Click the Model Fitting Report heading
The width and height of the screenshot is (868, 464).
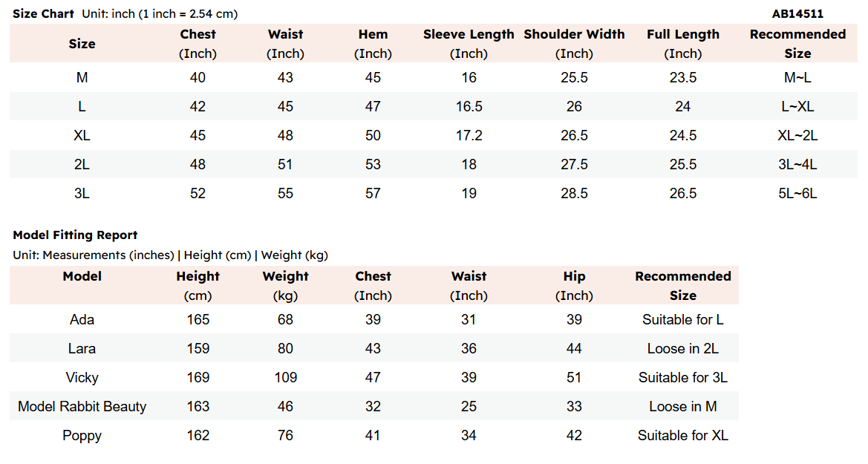(x=75, y=235)
